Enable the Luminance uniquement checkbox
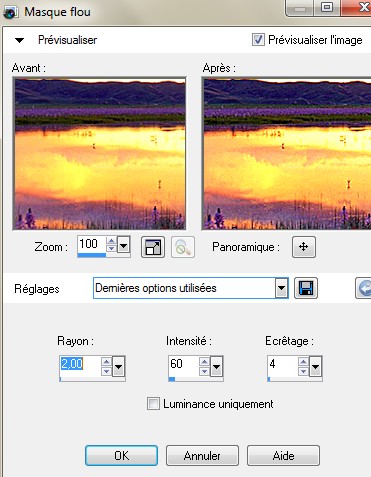Viewport: 371px width, 477px height. (x=153, y=404)
